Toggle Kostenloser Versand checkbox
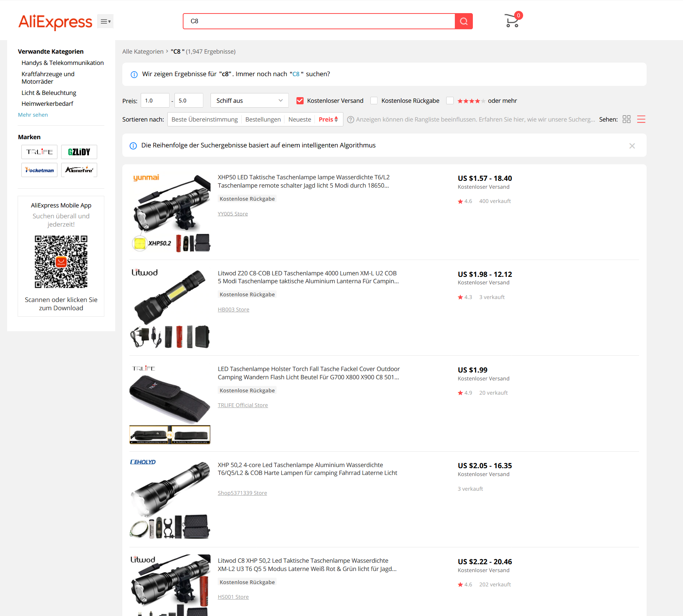 300,101
